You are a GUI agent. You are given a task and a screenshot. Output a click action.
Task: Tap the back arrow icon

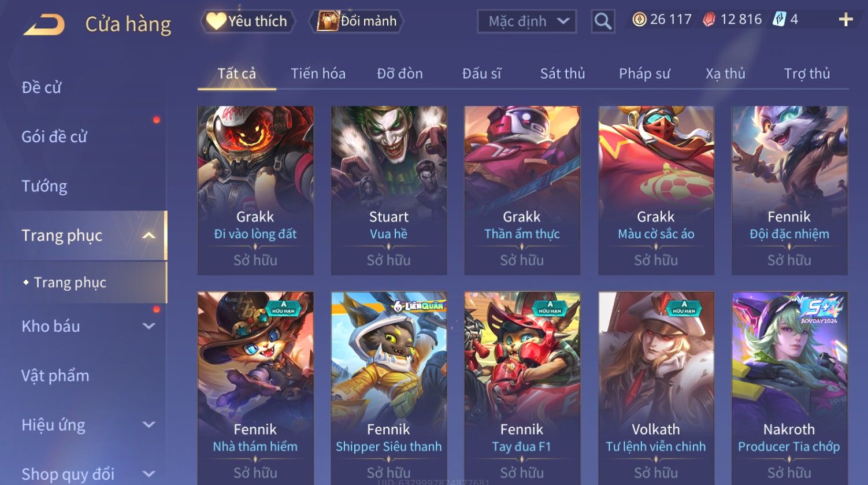44,24
